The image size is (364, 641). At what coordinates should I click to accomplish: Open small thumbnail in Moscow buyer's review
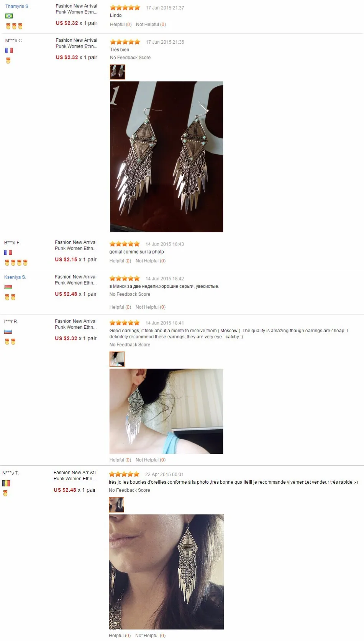click(117, 359)
